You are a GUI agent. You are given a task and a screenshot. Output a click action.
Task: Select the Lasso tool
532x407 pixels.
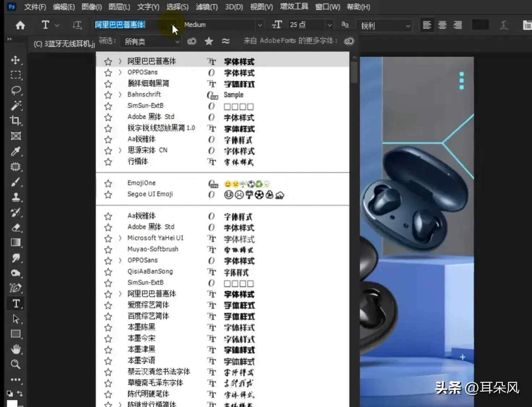[16, 90]
